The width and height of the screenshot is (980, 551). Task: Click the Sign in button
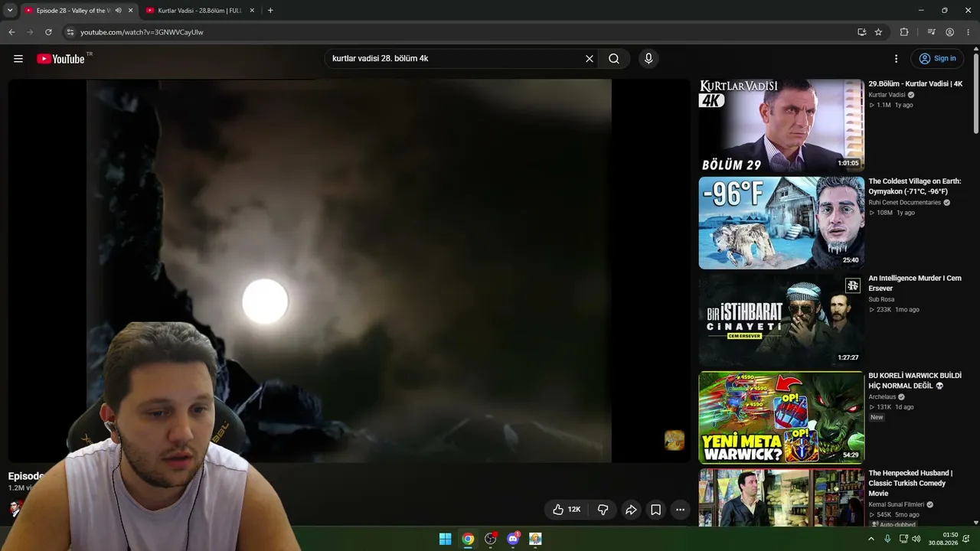point(937,59)
